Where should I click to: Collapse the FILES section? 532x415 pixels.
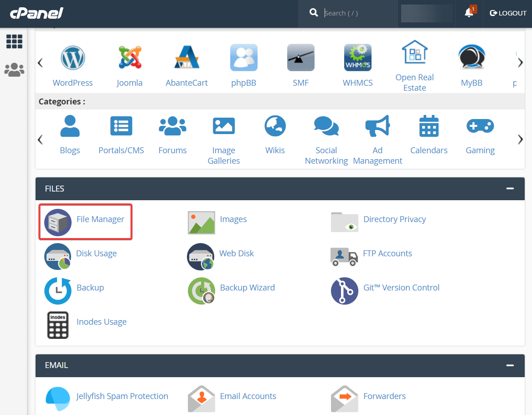[510, 188]
